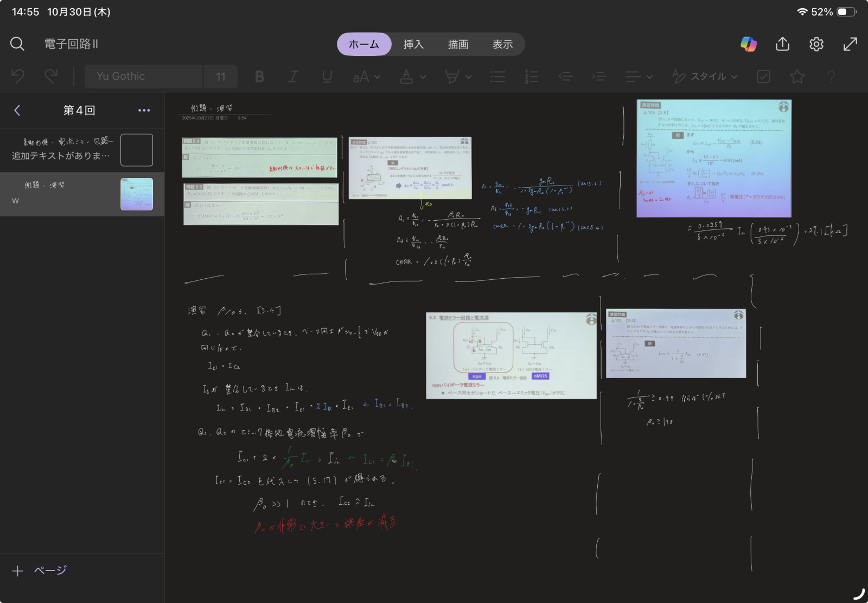Go back using the sidebar chevron

17,110
